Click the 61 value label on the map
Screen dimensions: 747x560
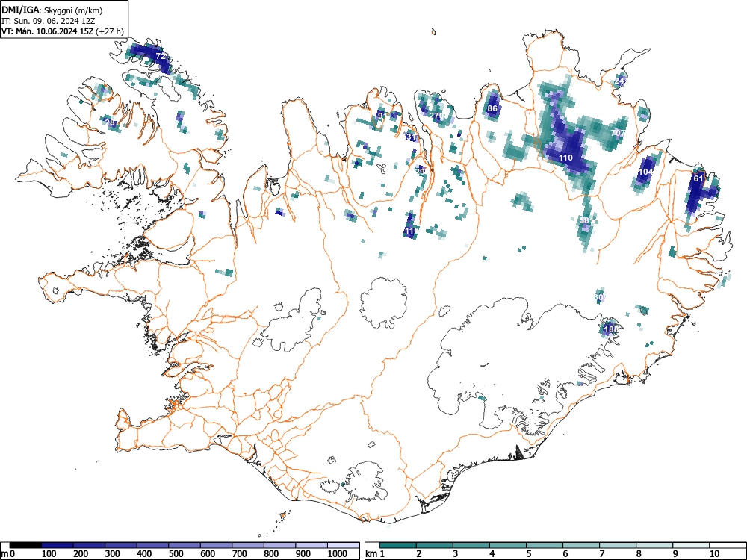click(x=698, y=178)
